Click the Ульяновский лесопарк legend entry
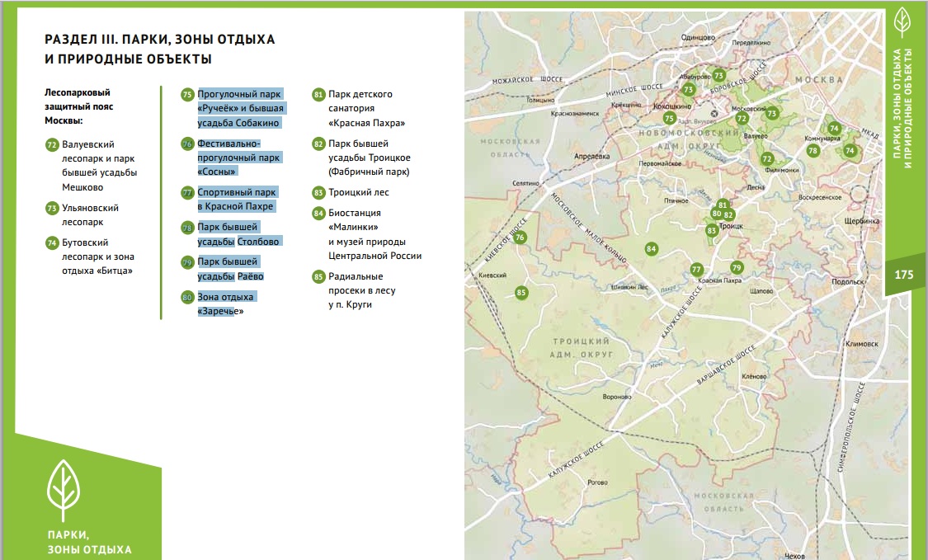Screen dimensions: 928x560 coord(90,215)
